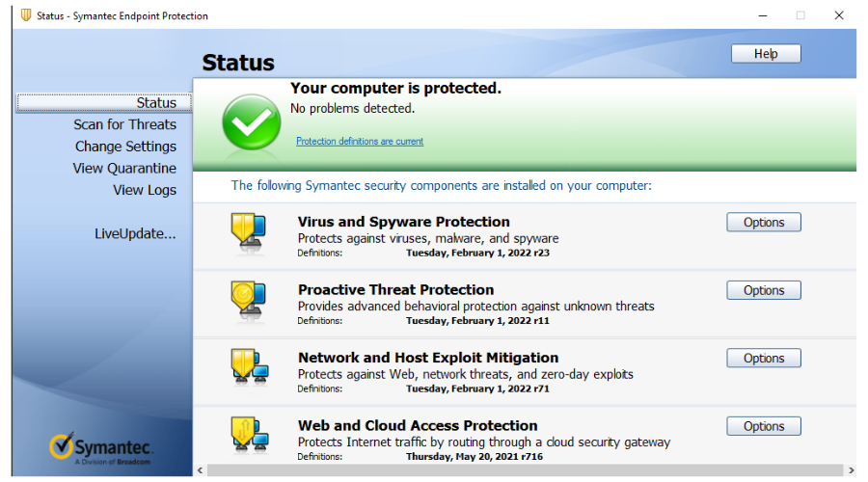The height and width of the screenshot is (482, 868).
Task: Click the Web and Cloud Access Protection icon
Action: 250,435
